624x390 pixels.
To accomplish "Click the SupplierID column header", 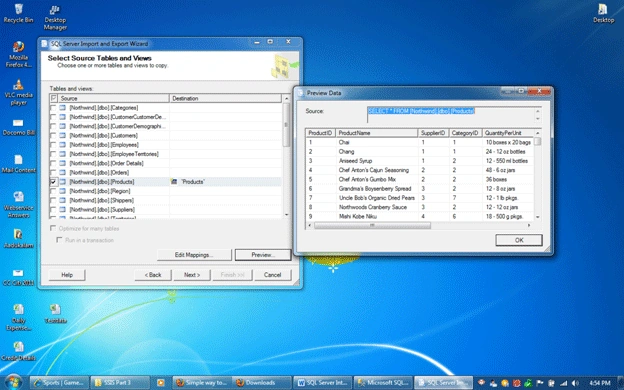I will click(433, 133).
